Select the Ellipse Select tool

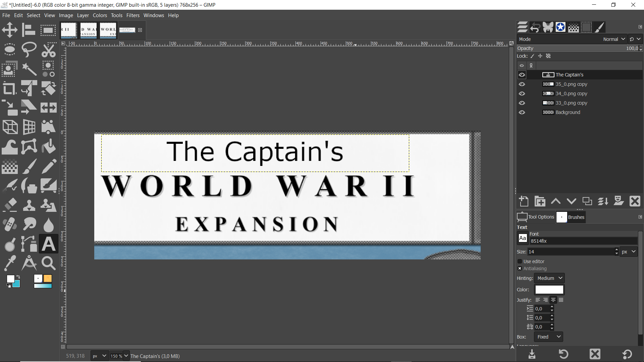[10, 50]
